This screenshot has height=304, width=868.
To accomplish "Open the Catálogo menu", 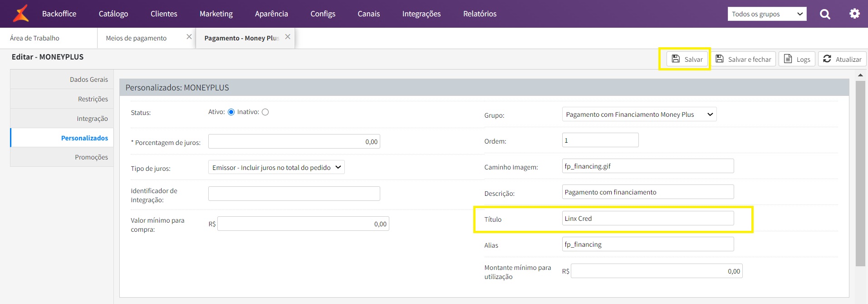I will pyautogui.click(x=113, y=14).
